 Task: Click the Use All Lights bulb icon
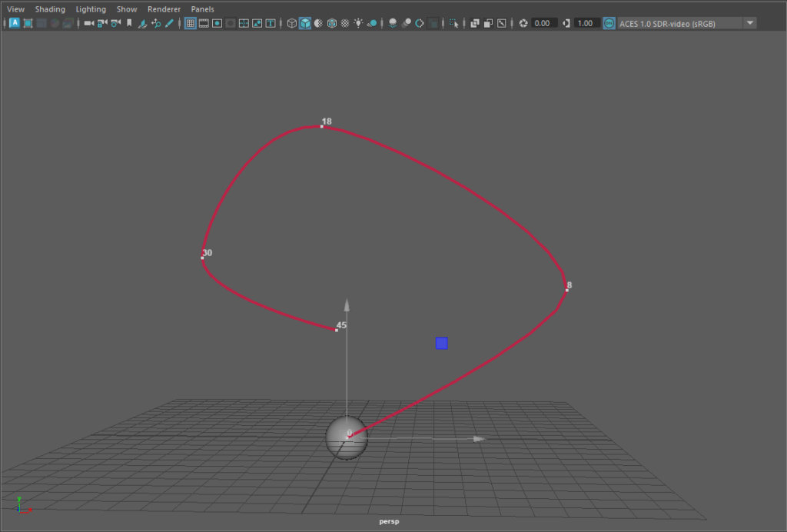(358, 23)
